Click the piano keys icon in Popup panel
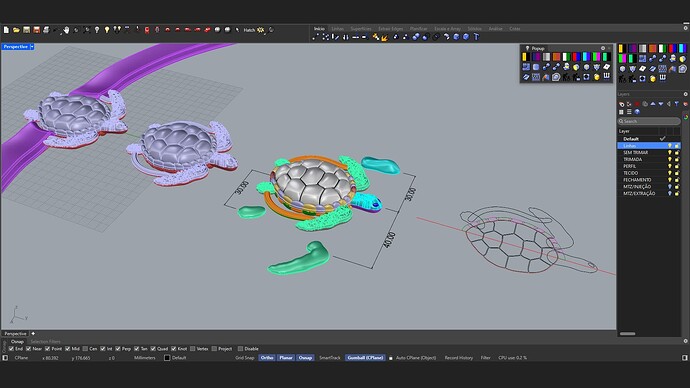 coord(607,77)
